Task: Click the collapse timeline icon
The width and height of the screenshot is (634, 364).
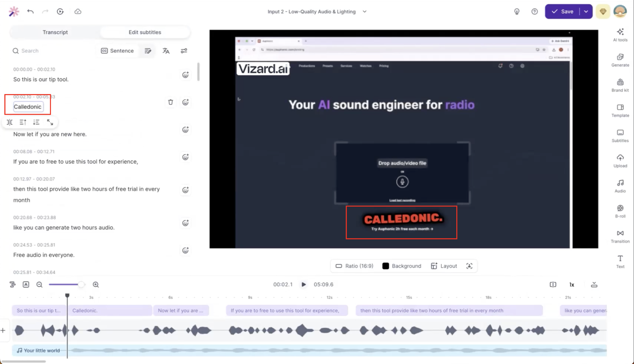Action: 594,285
